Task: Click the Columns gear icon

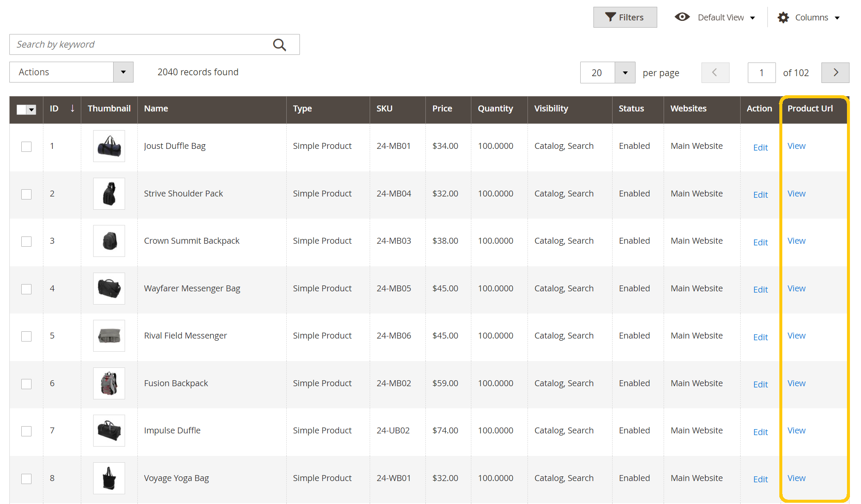Action: [783, 17]
